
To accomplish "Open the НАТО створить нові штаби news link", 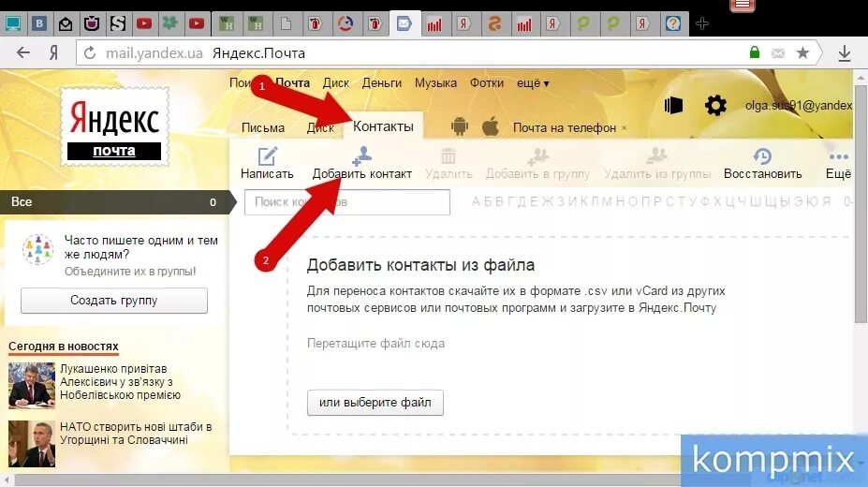I will point(136,434).
